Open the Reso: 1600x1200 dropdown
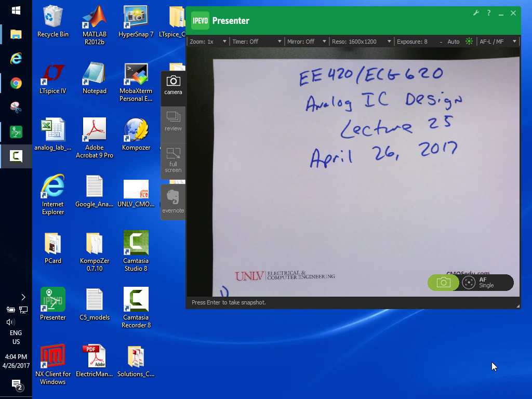This screenshot has width=532, height=399. point(362,42)
